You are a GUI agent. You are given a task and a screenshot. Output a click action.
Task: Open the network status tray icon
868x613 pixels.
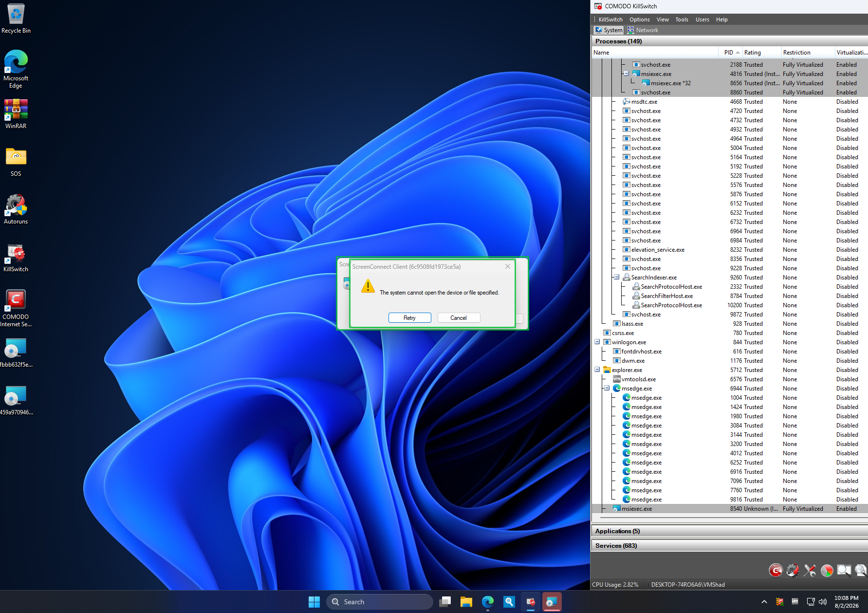[x=811, y=602]
